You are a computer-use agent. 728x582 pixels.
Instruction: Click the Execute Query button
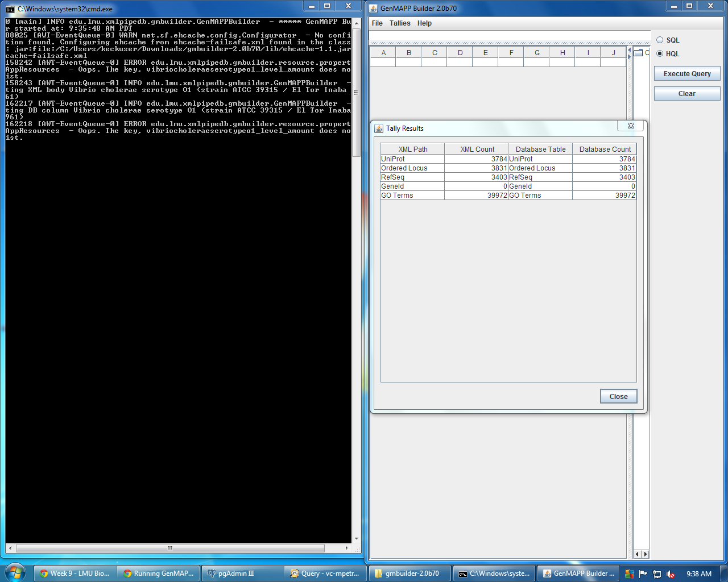pos(687,74)
